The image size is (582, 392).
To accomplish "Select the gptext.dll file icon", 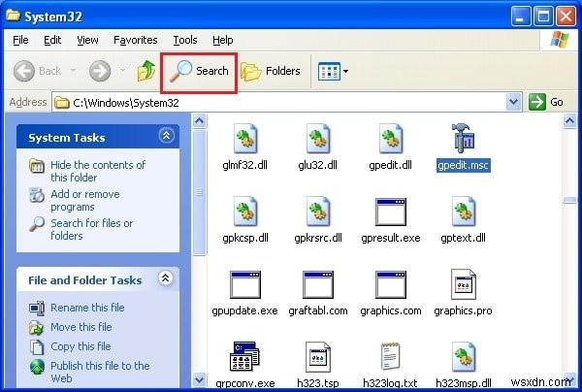I will 464,212.
